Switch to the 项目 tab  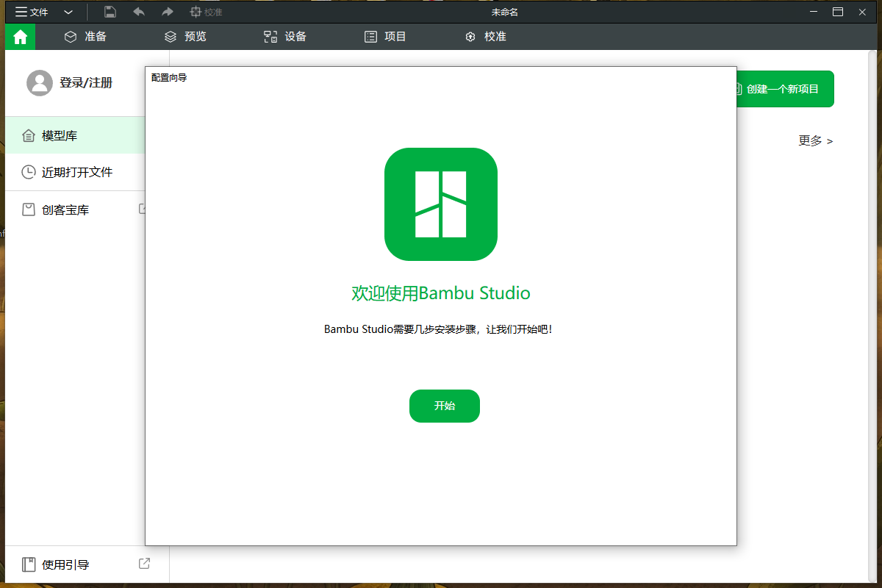(385, 37)
